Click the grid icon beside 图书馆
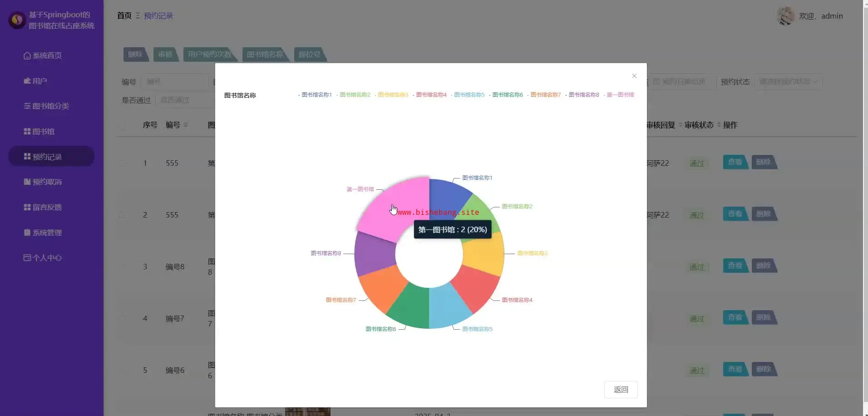The width and height of the screenshot is (868, 416). click(27, 131)
